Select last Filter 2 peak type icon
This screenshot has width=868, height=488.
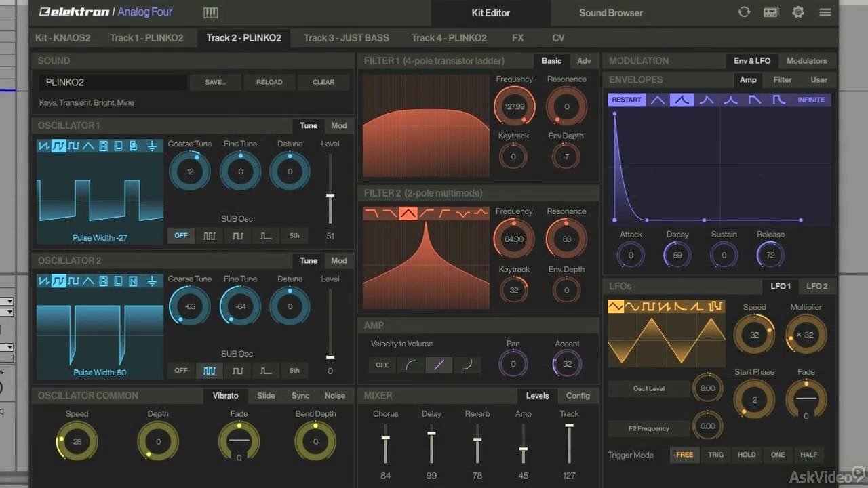(x=480, y=213)
